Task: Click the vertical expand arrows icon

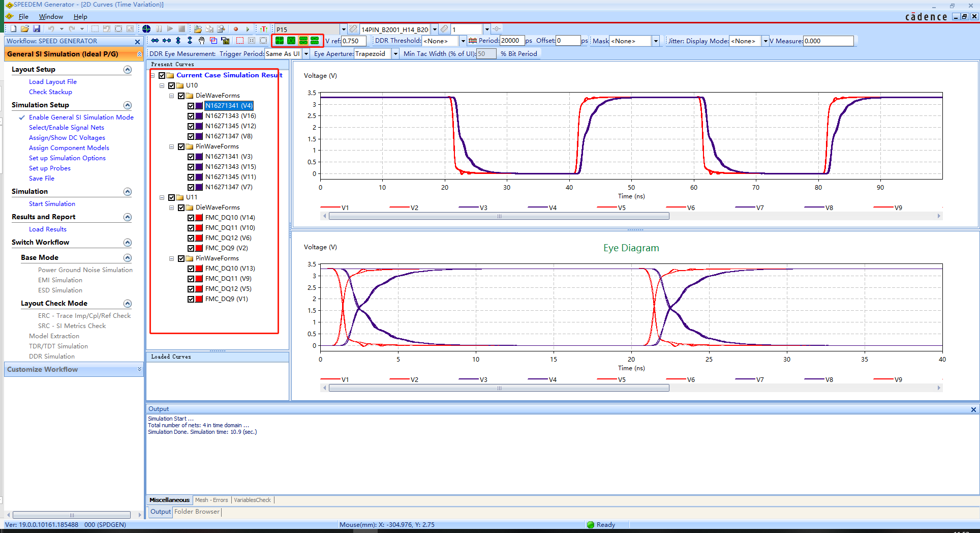Action: point(178,41)
